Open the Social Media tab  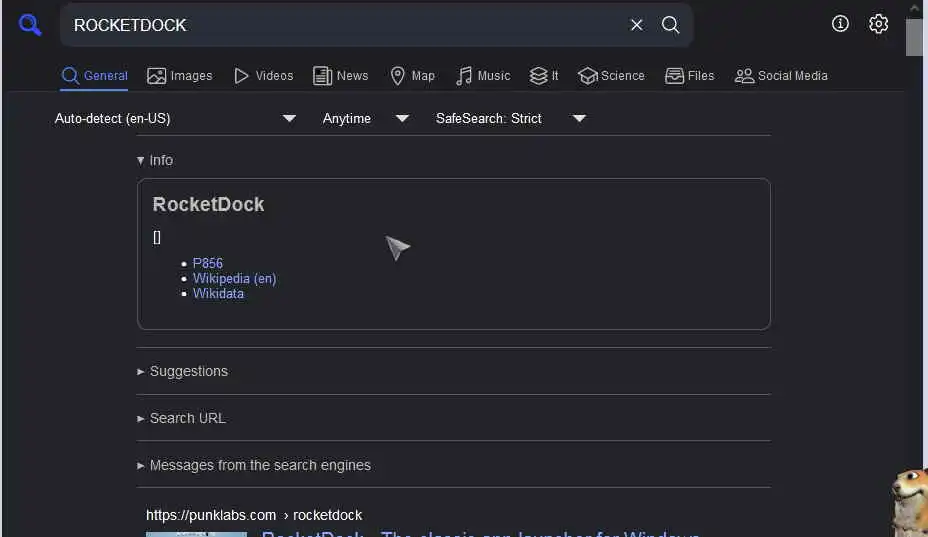781,76
